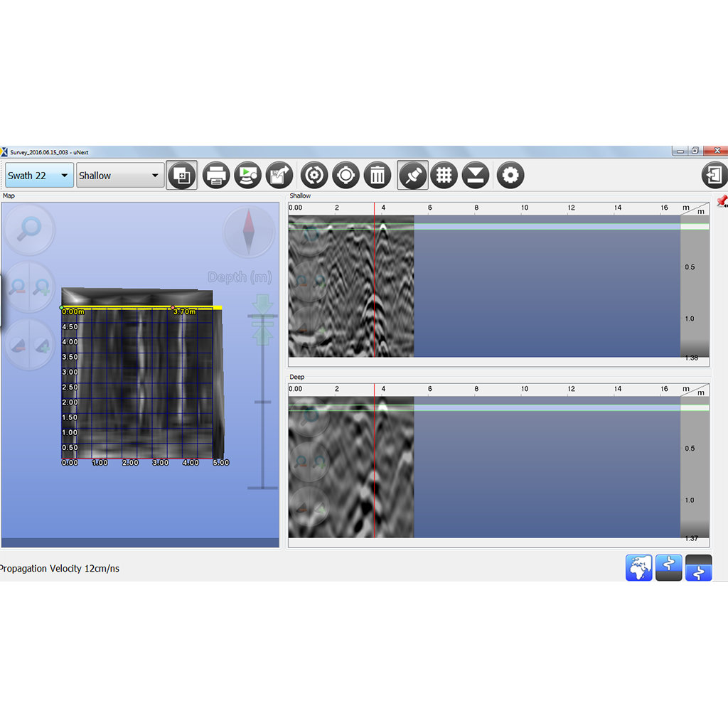Toggle the grid overlay button
This screenshot has width=728, height=728.
tap(444, 175)
